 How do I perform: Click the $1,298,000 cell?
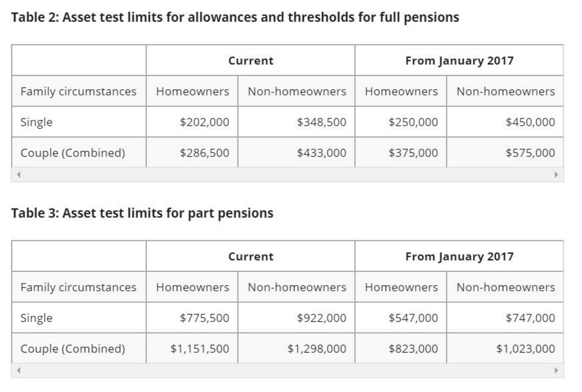point(317,349)
